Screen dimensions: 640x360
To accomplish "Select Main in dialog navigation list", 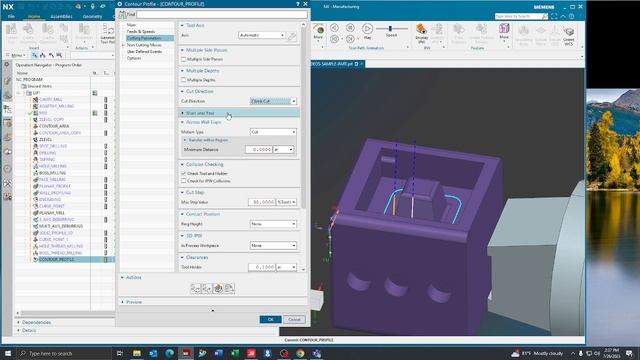I will coord(131,25).
